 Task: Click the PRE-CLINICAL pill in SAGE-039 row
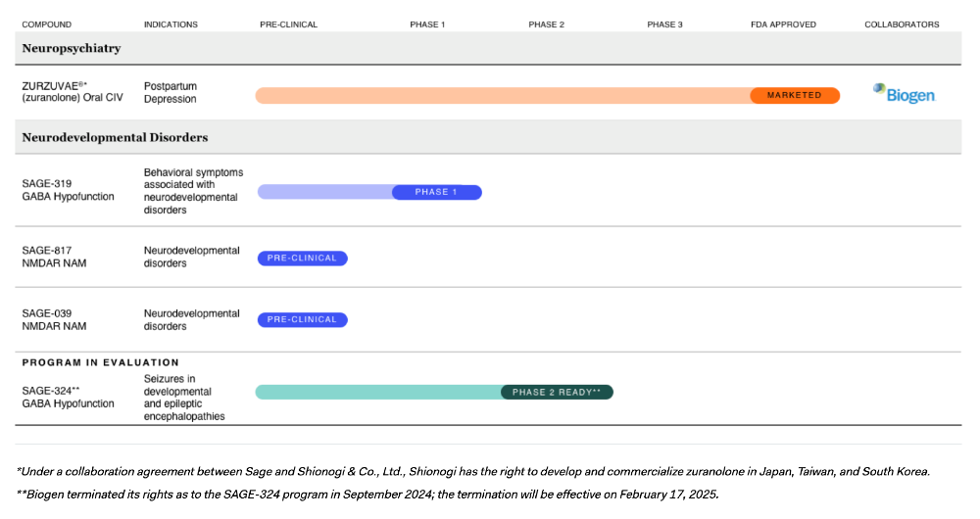[x=303, y=320]
